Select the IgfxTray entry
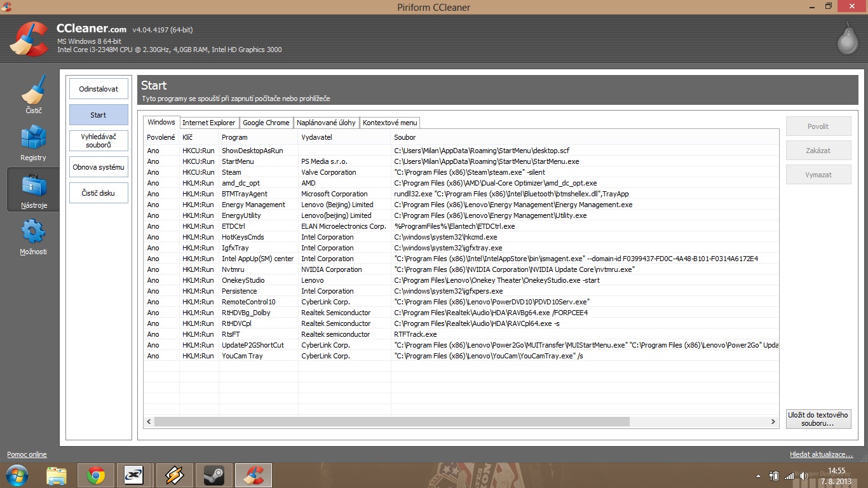 coord(461,248)
